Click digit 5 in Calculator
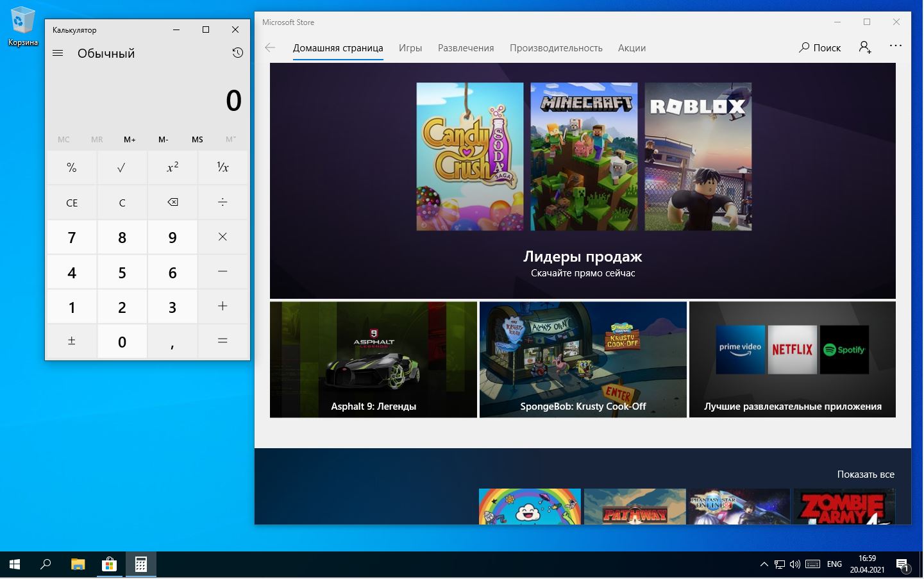Image resolution: width=924 pixels, height=579 pixels. pos(122,272)
